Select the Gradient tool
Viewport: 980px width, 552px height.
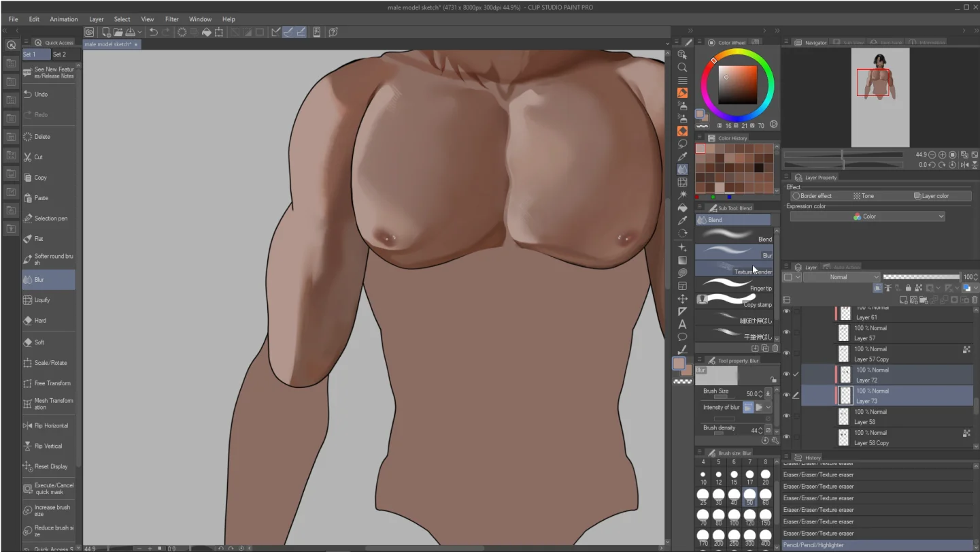682,260
